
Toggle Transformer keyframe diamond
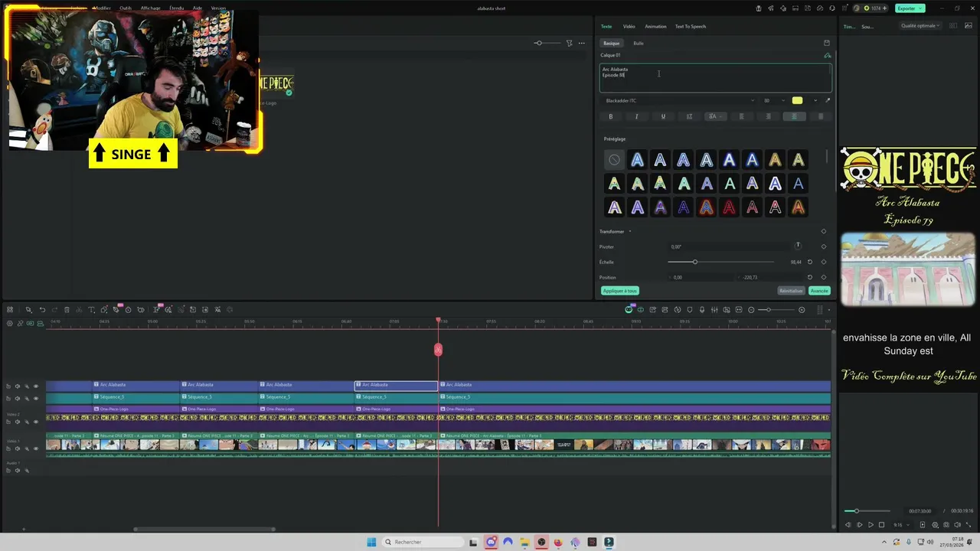pos(824,231)
